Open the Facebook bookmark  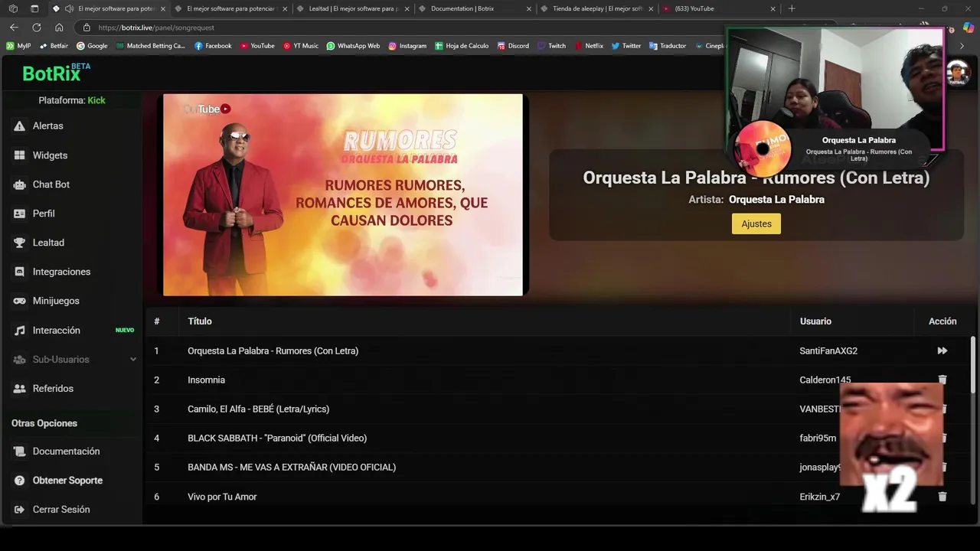pos(213,46)
